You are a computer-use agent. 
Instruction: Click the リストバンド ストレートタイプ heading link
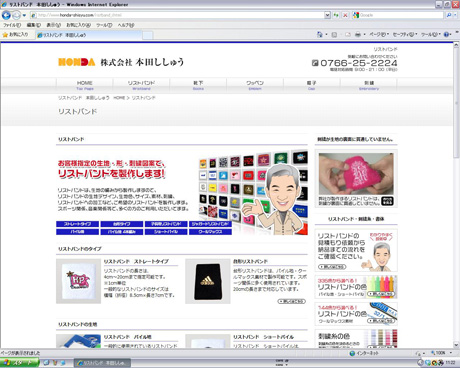click(136, 262)
